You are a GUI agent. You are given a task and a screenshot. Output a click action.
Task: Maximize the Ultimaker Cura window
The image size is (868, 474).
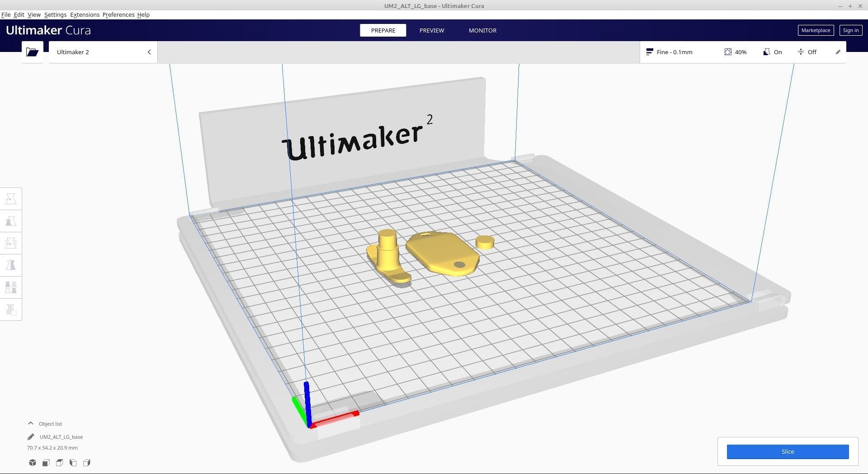(850, 6)
